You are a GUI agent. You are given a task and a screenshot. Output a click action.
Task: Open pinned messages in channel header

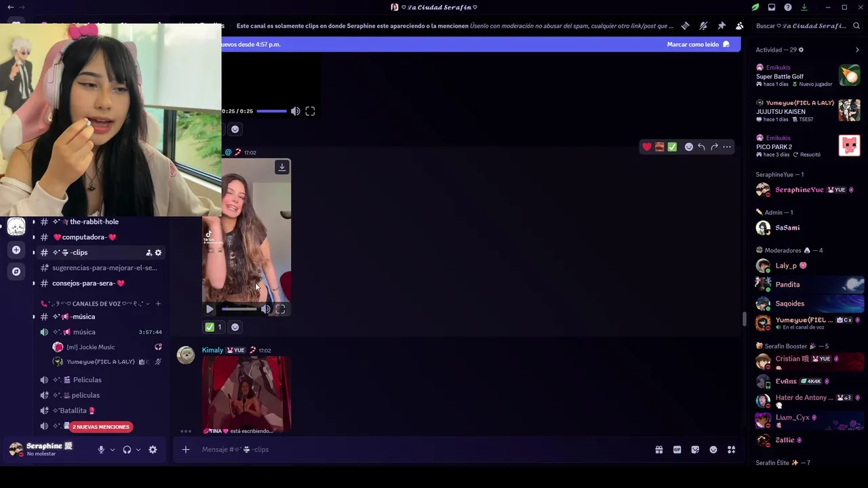click(x=722, y=26)
